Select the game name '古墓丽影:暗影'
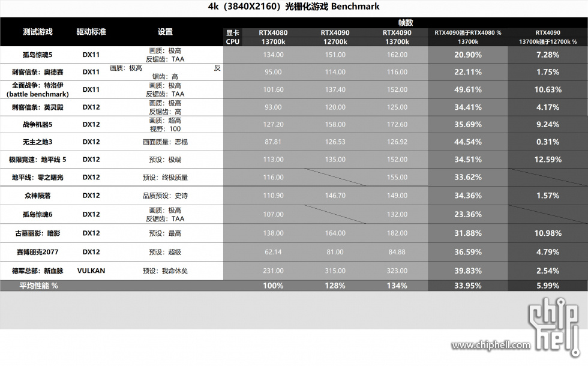Image resolution: width=588 pixels, height=366 pixels. click(37, 233)
